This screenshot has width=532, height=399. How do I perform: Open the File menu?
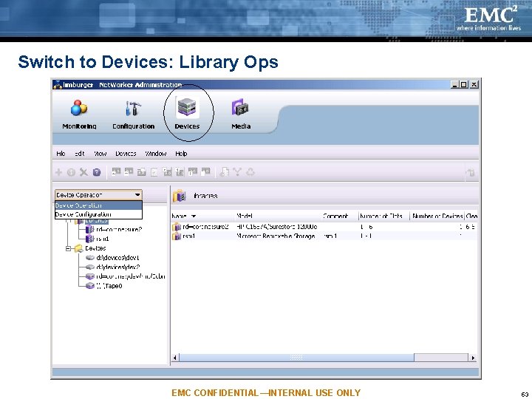click(x=61, y=154)
